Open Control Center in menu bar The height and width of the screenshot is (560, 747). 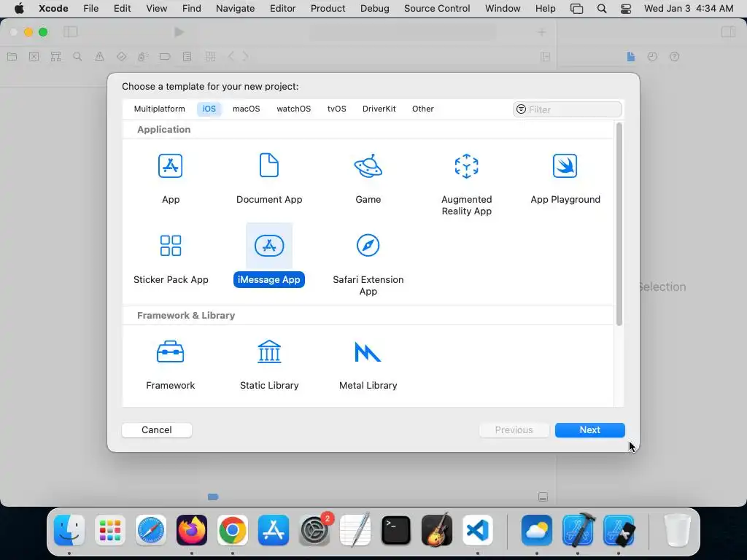pyautogui.click(x=626, y=9)
